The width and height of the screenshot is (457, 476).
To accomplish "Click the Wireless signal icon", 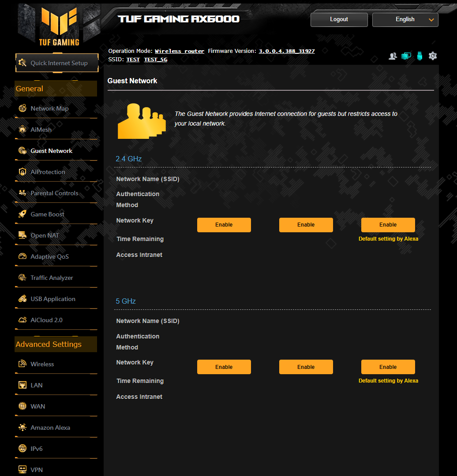I will tap(22, 364).
